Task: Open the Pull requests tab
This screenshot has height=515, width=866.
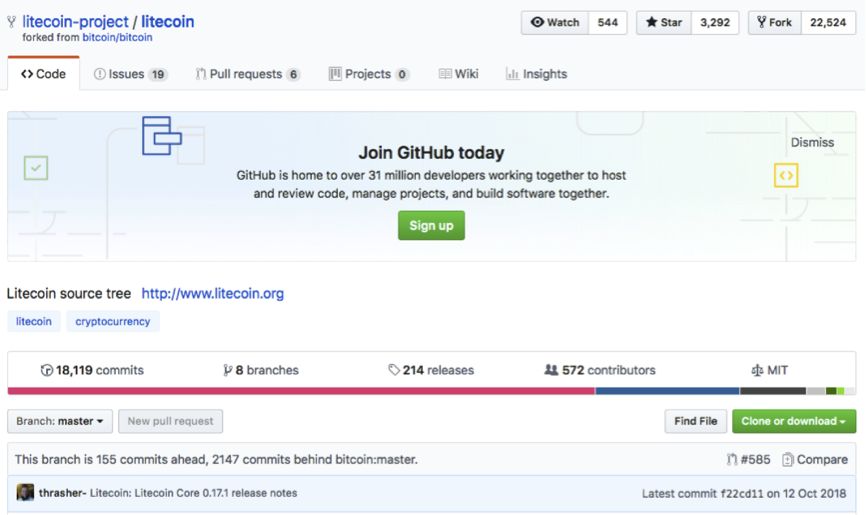Action: [247, 74]
